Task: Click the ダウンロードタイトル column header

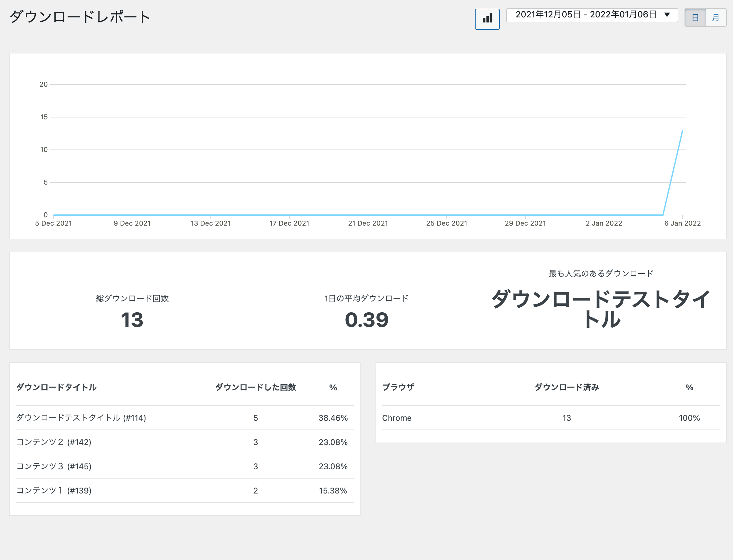Action: (x=56, y=387)
